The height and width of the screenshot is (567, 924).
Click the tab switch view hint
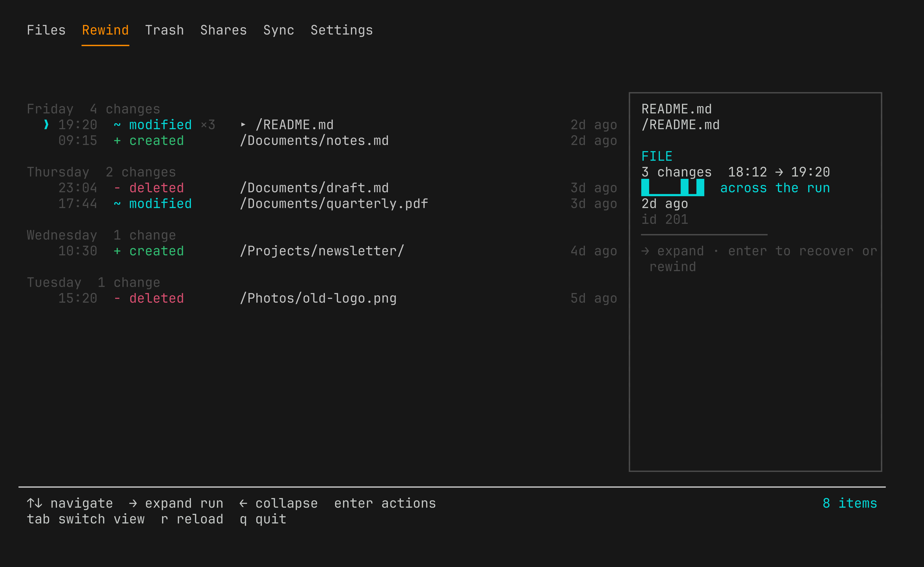coord(86,519)
